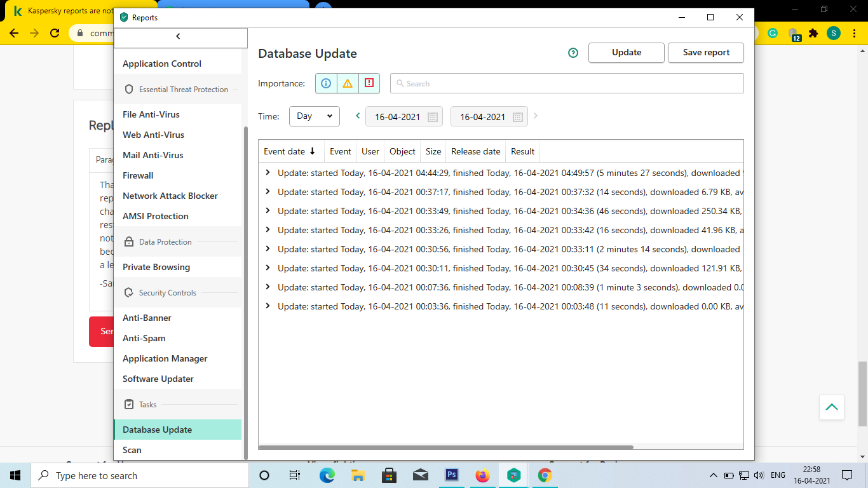
Task: Open the Grammarly extension icon in Chrome
Action: pyautogui.click(x=773, y=33)
